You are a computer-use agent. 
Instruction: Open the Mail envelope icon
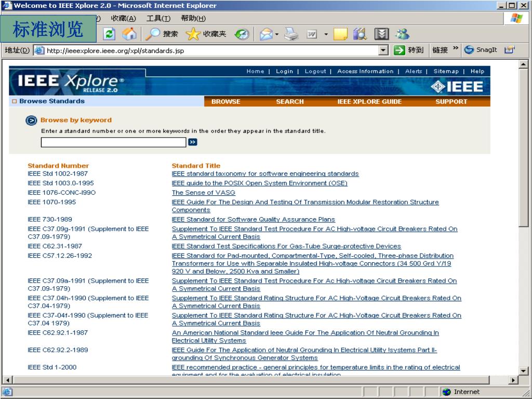click(x=267, y=34)
